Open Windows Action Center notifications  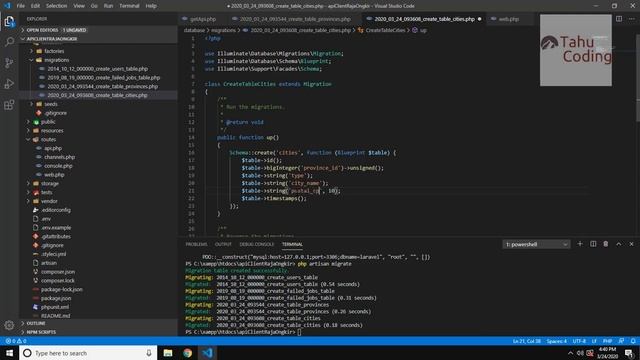click(629, 353)
